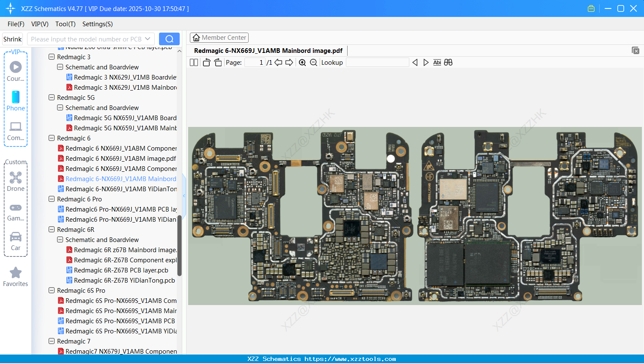Open the model number dropdown list

[147, 38]
